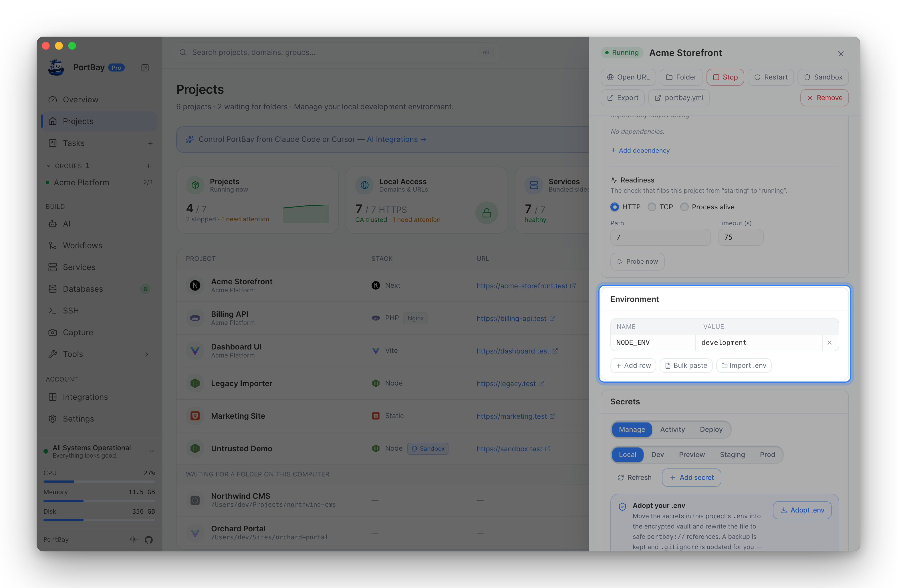
Task: Add a new task with plus icon
Action: pyautogui.click(x=150, y=143)
